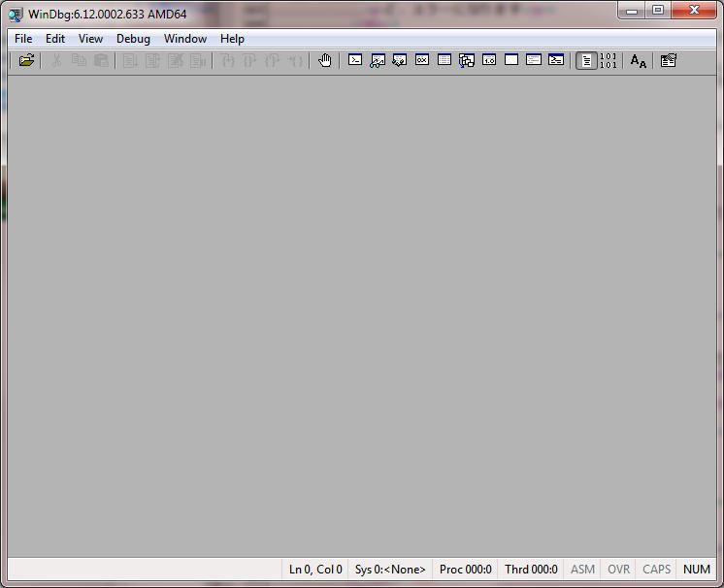Open the Debug menu
The height and width of the screenshot is (588, 724).
[133, 39]
